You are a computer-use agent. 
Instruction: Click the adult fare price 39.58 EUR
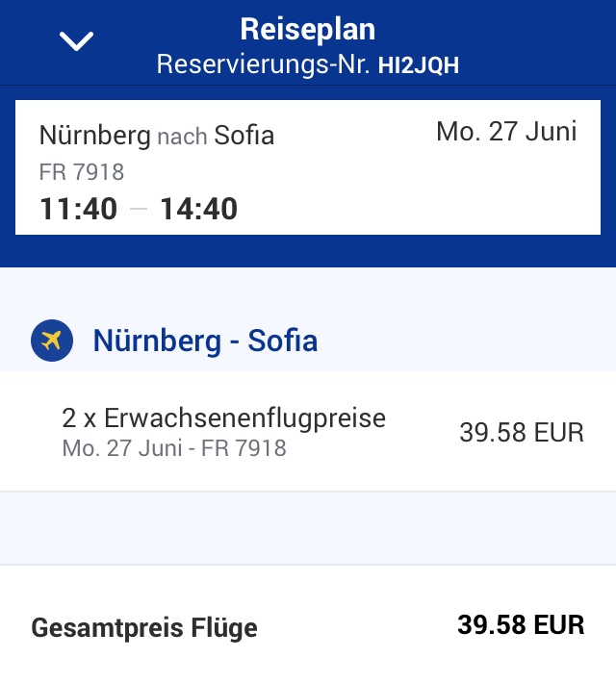[522, 433]
